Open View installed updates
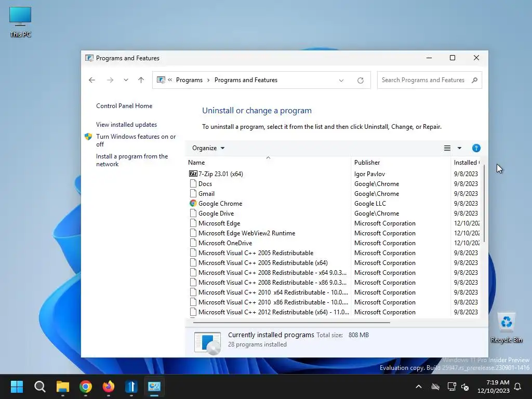532x399 pixels. (x=126, y=125)
